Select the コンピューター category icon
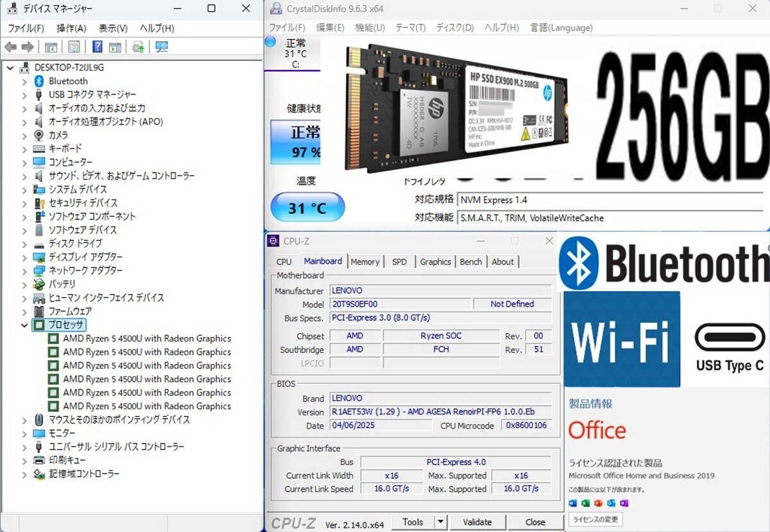The height and width of the screenshot is (532, 770). point(38,162)
